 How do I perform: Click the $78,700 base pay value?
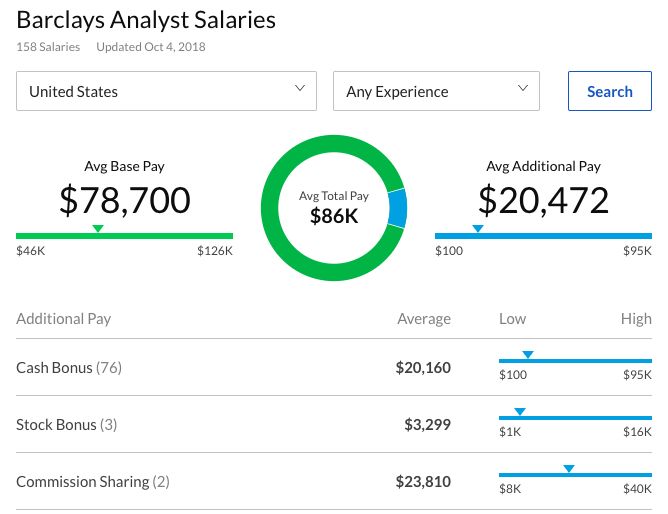(125, 200)
